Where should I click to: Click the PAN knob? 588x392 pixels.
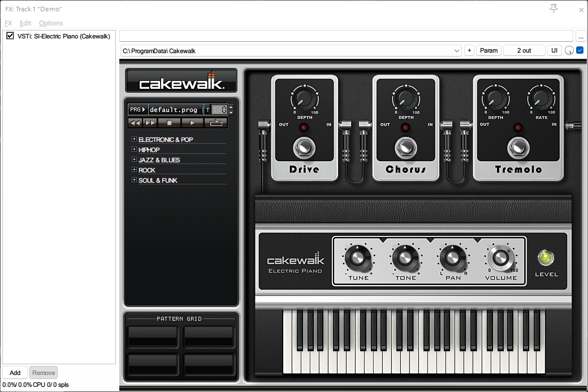click(453, 258)
